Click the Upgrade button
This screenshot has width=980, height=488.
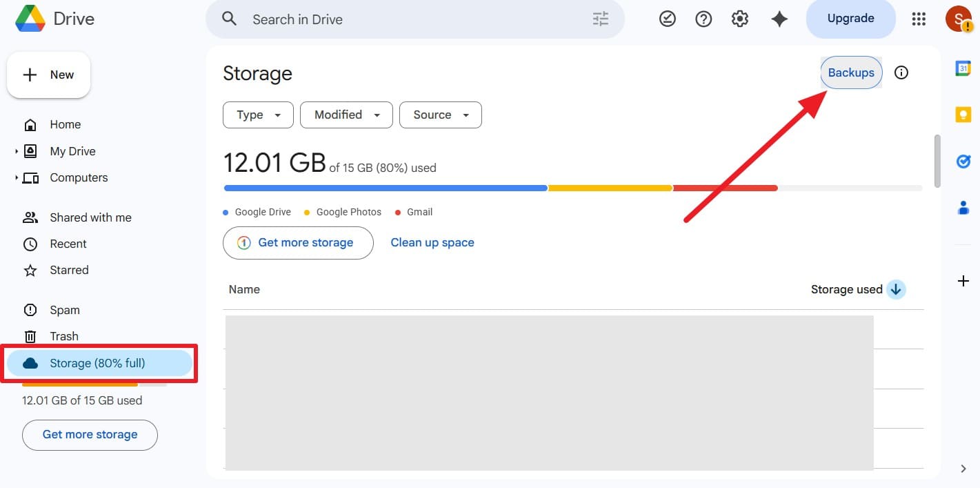[x=850, y=19]
